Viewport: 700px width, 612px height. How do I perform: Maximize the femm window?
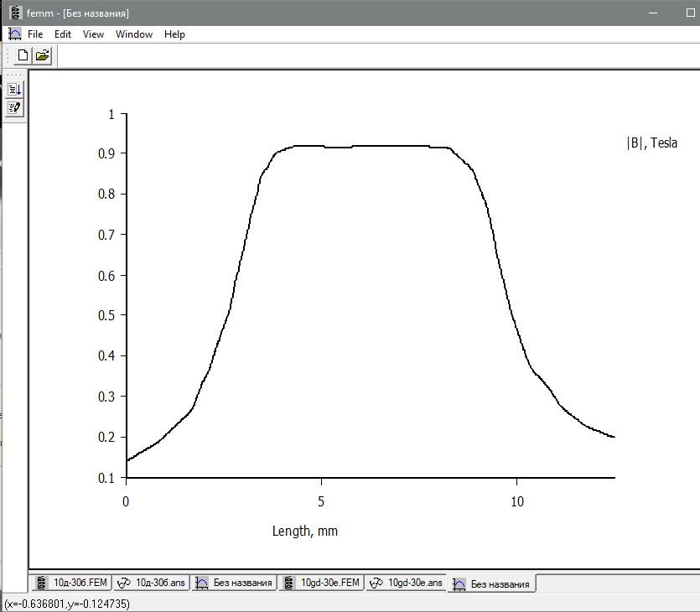(690, 13)
